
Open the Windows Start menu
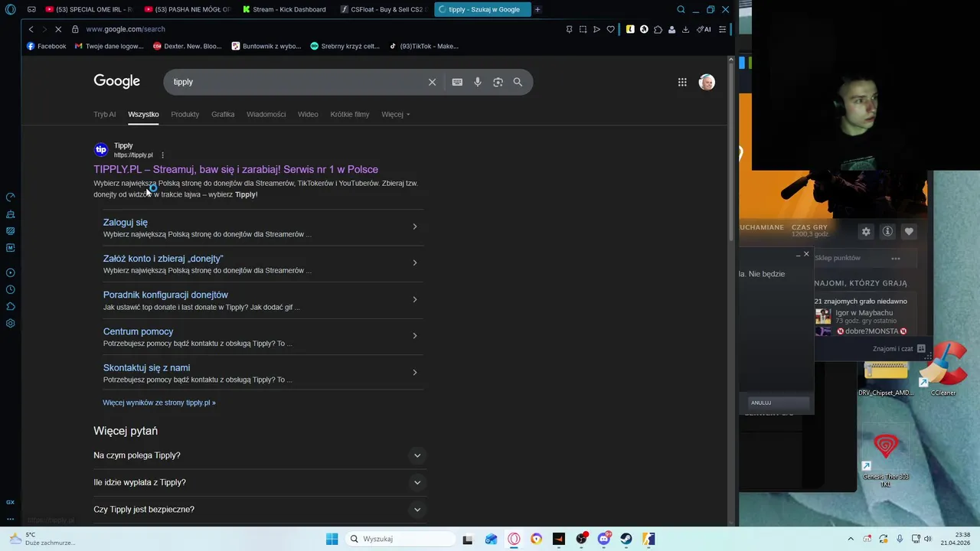[x=332, y=539]
